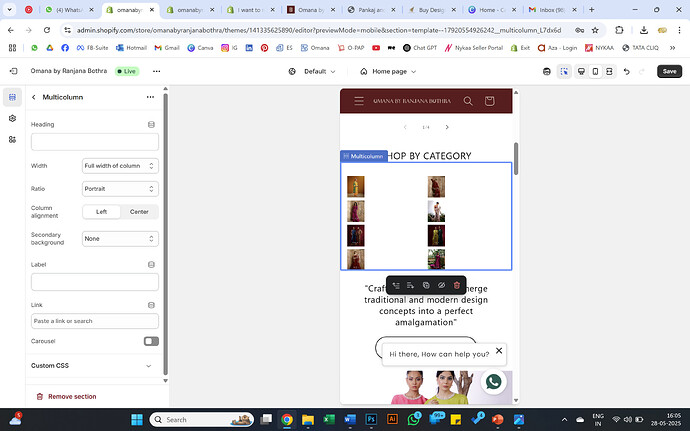
Task: Open Theme settings gear icon in sidebar
Action: click(x=12, y=118)
